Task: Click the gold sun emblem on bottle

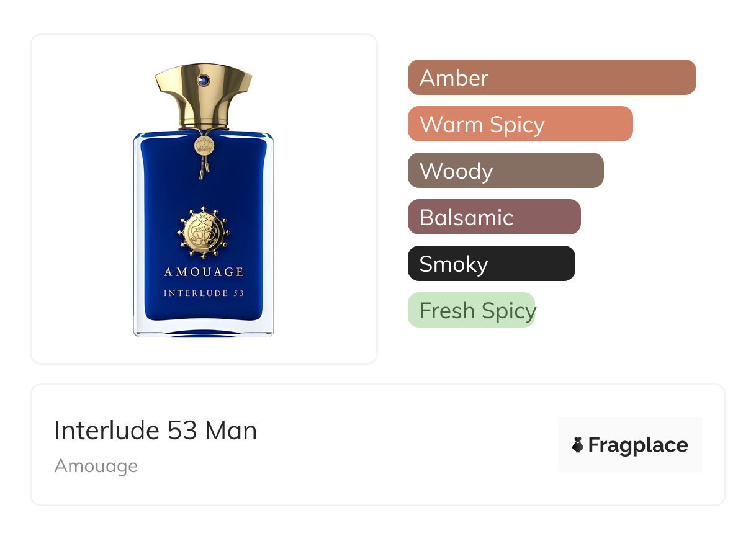Action: coord(204,233)
